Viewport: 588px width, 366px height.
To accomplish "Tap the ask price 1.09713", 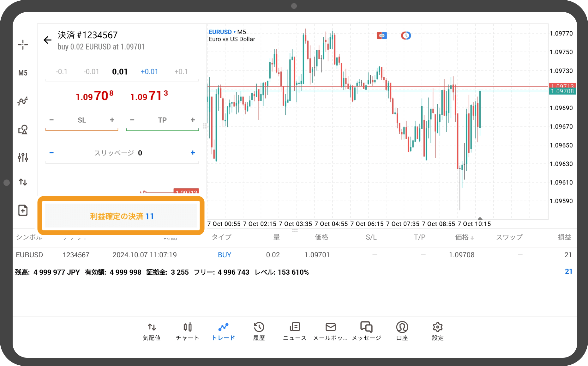I will [x=149, y=96].
